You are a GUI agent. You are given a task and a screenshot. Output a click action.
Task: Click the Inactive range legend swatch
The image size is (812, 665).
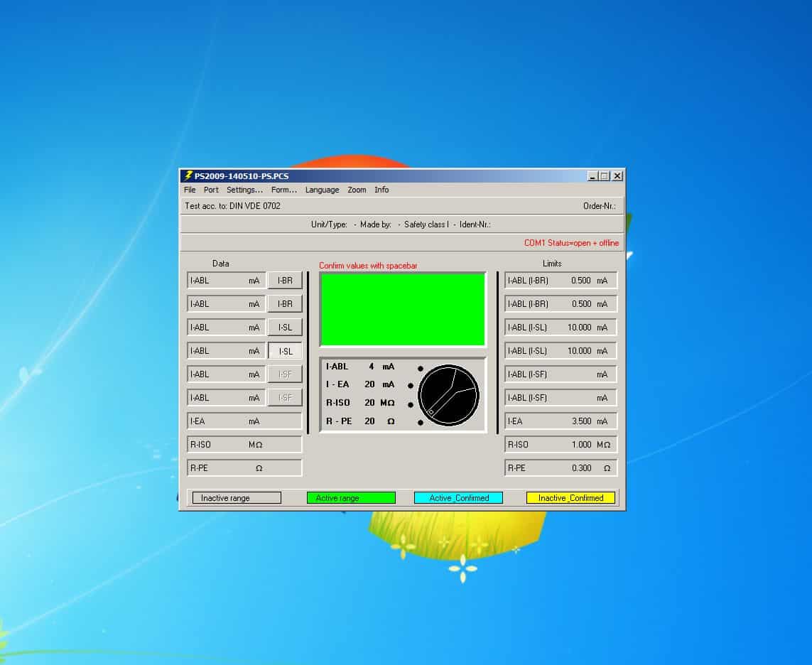[237, 498]
